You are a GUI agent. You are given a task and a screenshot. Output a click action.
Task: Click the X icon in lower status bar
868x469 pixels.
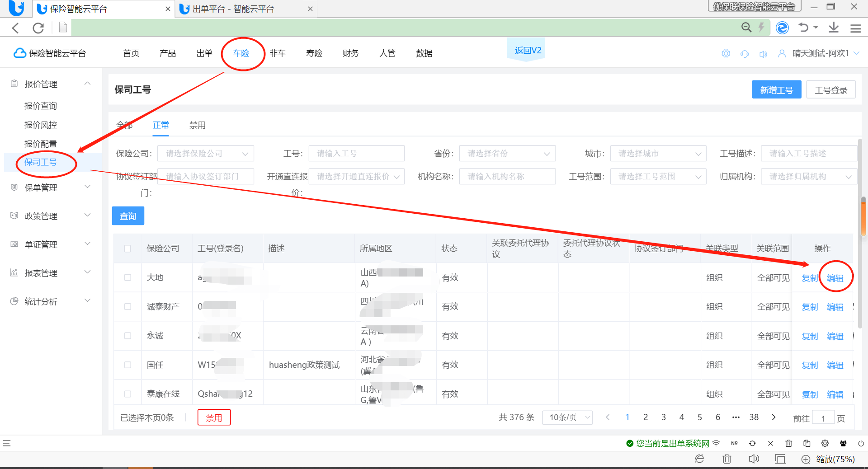(x=770, y=443)
